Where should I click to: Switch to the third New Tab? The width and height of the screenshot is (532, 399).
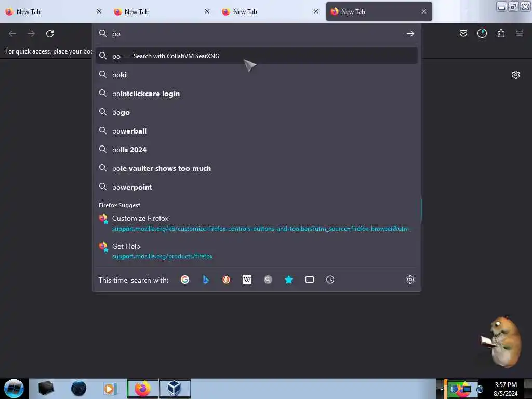point(268,11)
